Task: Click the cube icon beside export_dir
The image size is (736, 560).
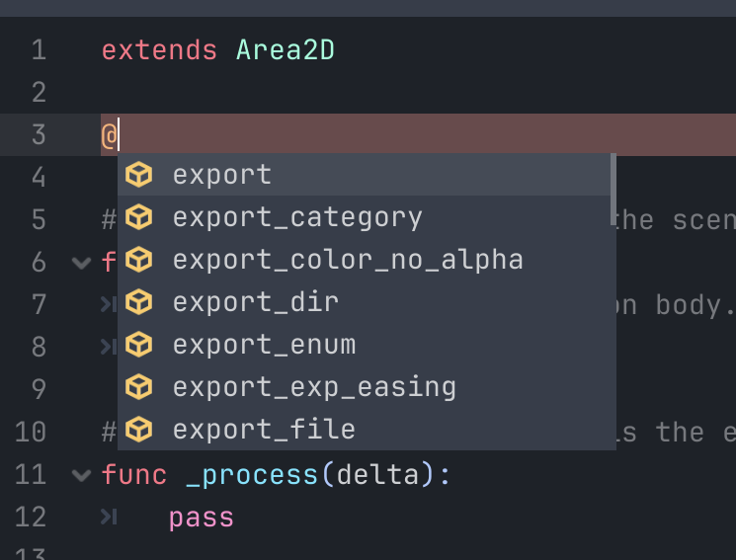Action: click(x=139, y=302)
